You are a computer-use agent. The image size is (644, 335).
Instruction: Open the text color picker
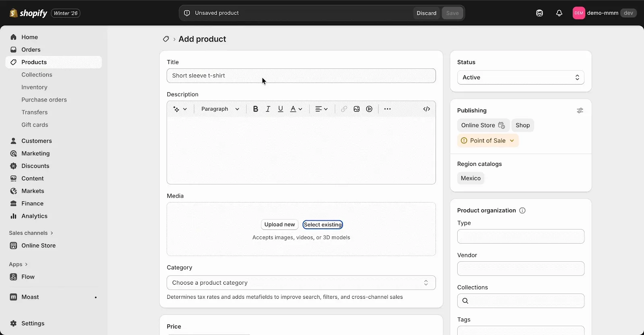click(296, 109)
